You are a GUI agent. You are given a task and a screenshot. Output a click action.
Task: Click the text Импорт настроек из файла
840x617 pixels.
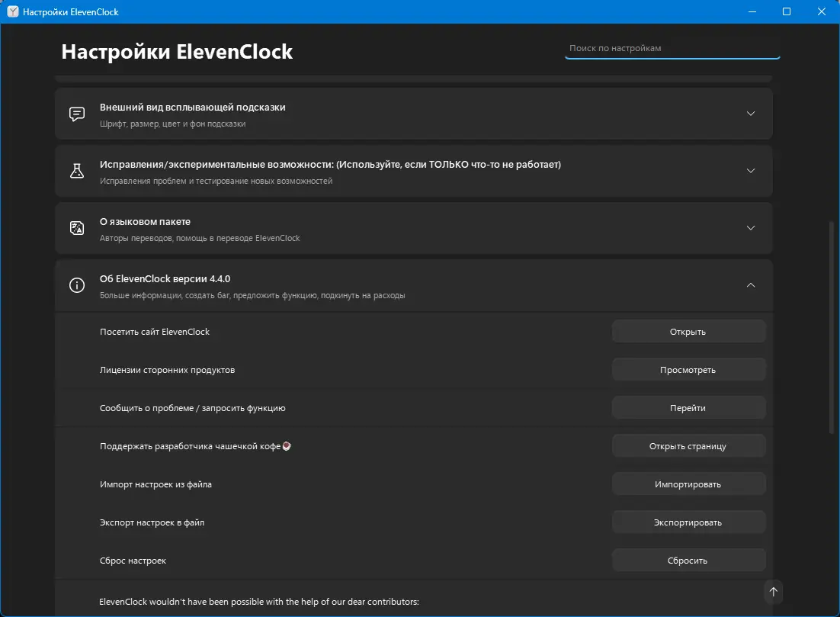[x=155, y=484]
